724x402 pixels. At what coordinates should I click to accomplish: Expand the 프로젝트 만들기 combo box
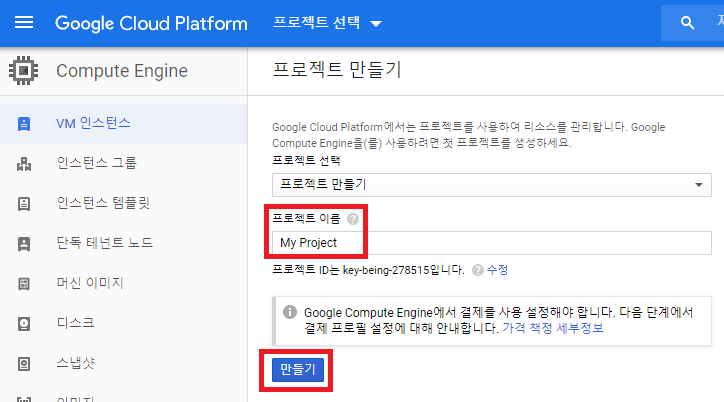coord(491,185)
